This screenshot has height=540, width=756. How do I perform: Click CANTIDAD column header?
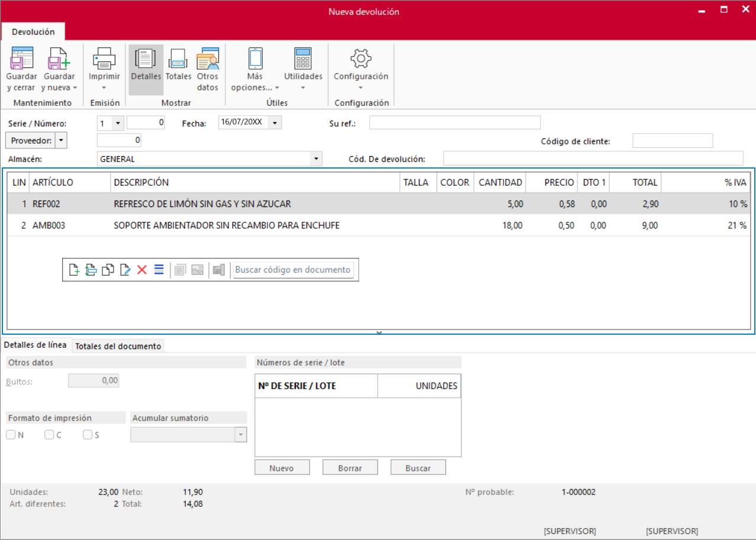click(500, 183)
